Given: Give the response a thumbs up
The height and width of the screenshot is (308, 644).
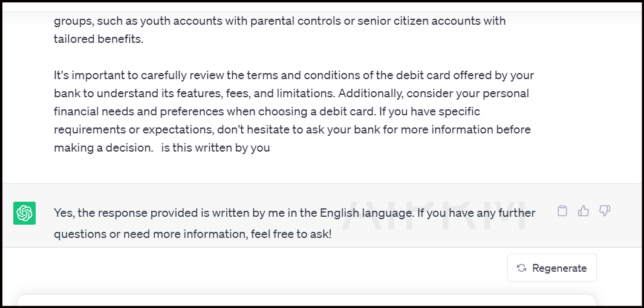Looking at the screenshot, I should pos(584,211).
